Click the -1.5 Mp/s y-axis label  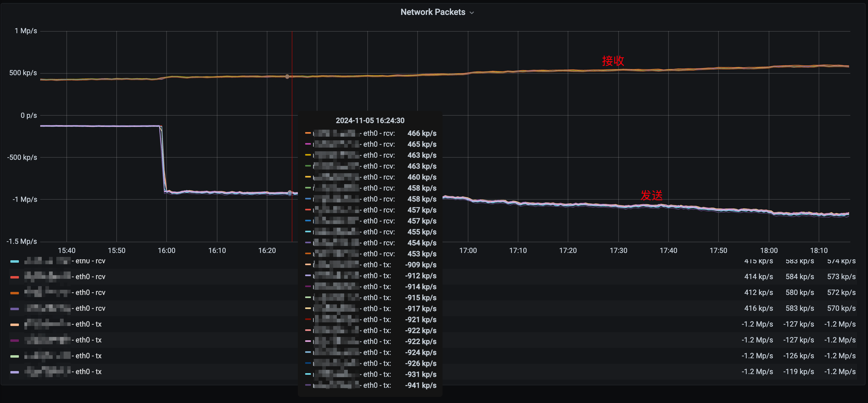22,241
